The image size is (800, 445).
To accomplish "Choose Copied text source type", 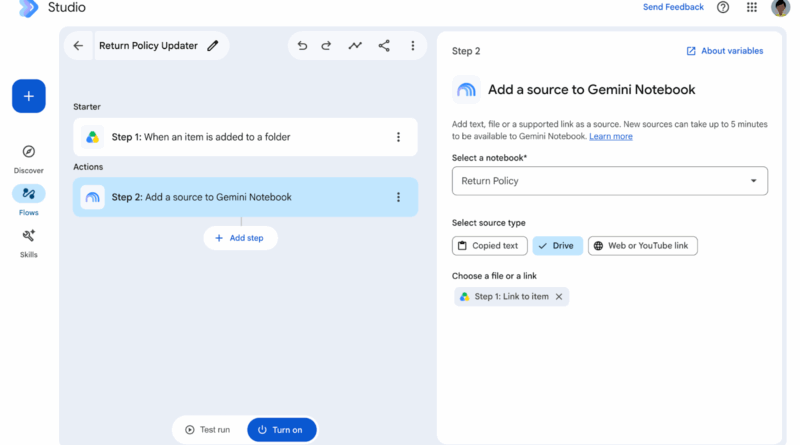I will pos(489,245).
